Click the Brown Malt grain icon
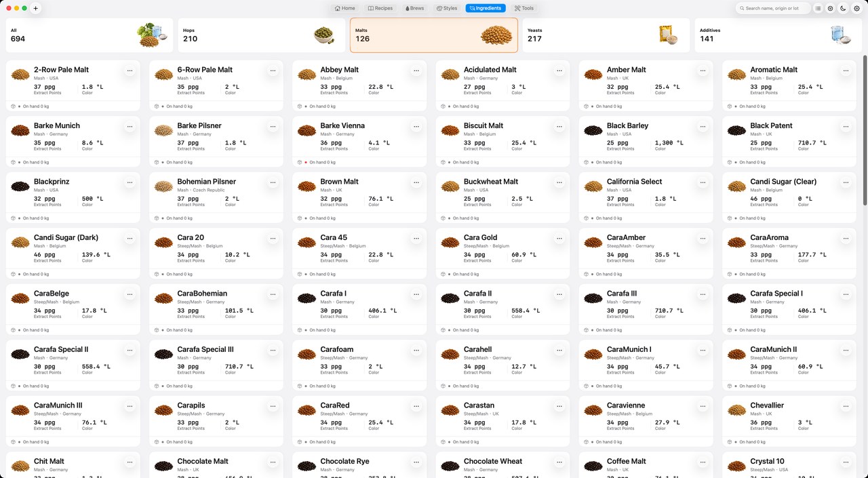This screenshot has height=478, width=868. click(x=307, y=186)
